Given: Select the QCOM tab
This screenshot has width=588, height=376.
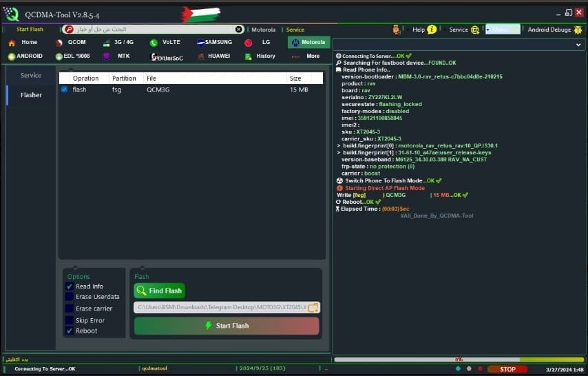Looking at the screenshot, I should pos(70,43).
